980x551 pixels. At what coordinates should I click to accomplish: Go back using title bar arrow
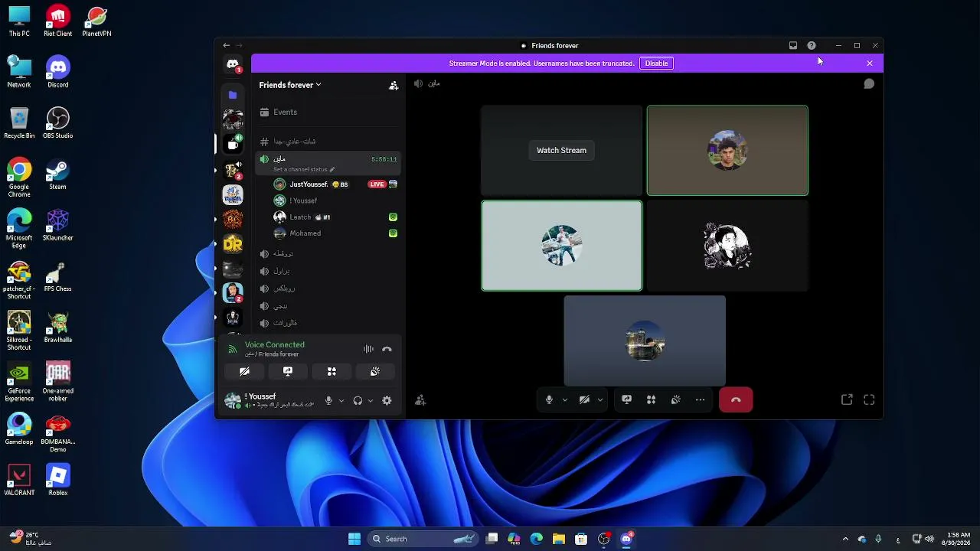(x=226, y=46)
